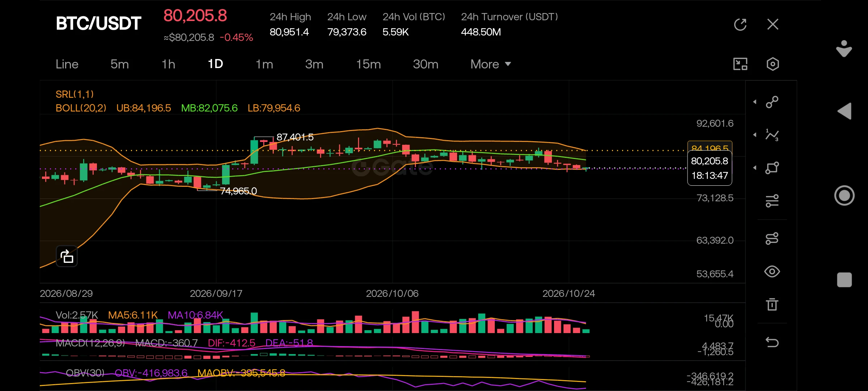This screenshot has width=868, height=391.
Task: Tap the Vol:2.57K volume label
Action: tap(77, 315)
